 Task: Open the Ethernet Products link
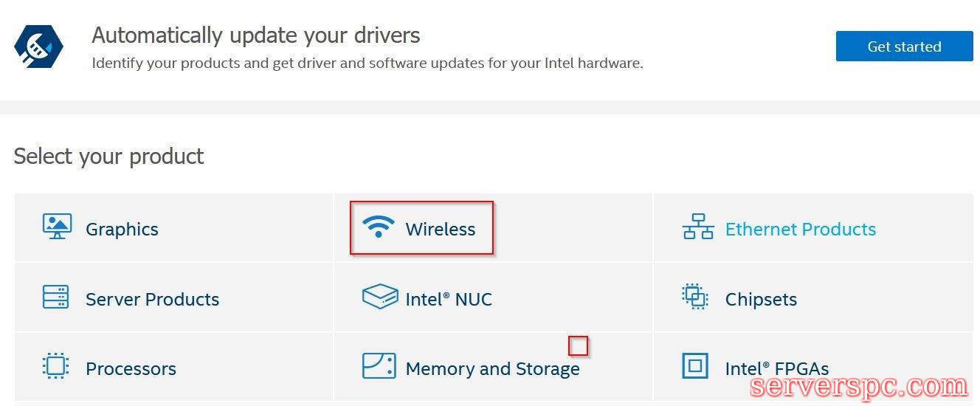(801, 230)
